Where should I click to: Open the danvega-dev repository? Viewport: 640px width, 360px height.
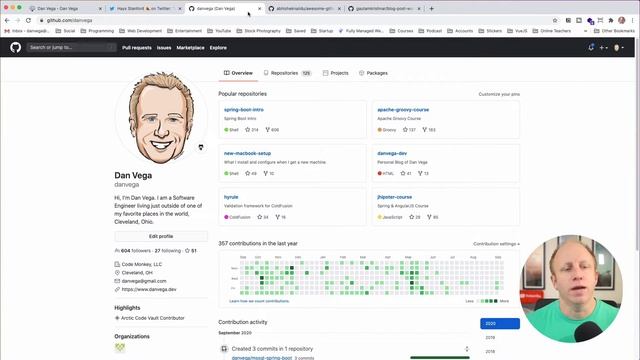click(x=392, y=153)
